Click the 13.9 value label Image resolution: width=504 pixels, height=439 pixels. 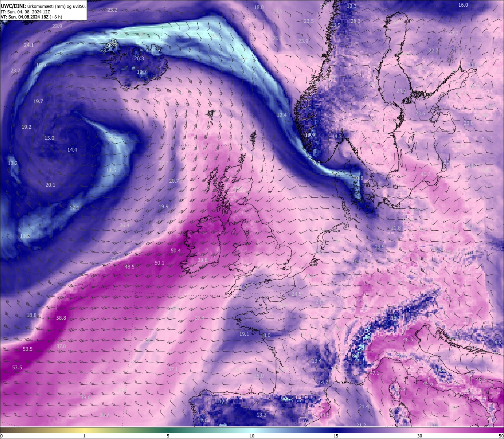click(335, 25)
